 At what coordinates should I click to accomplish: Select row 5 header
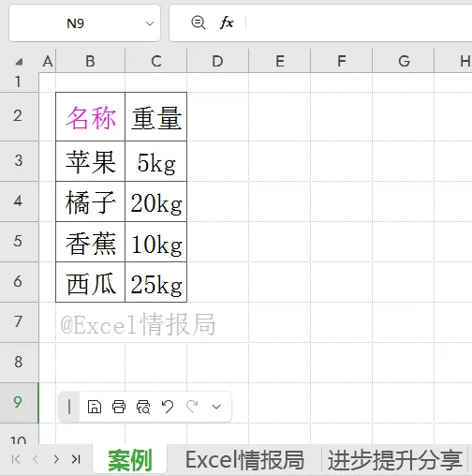19,242
